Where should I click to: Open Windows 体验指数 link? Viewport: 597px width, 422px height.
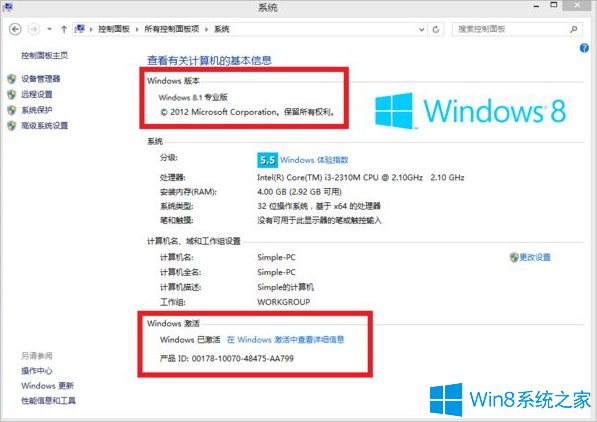pos(314,160)
